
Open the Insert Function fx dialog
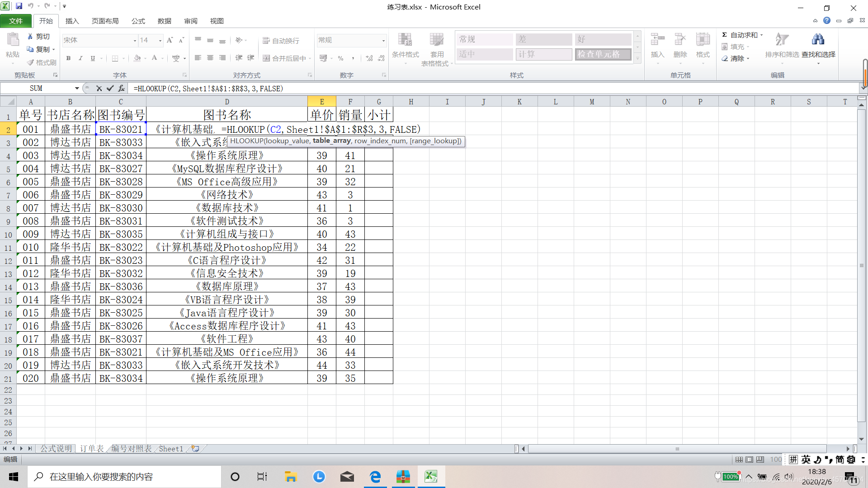tap(121, 89)
